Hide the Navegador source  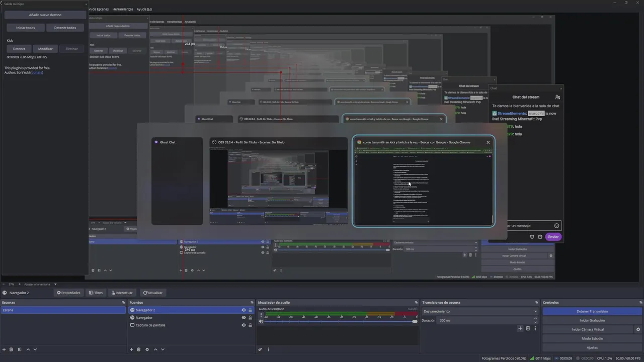click(x=244, y=318)
